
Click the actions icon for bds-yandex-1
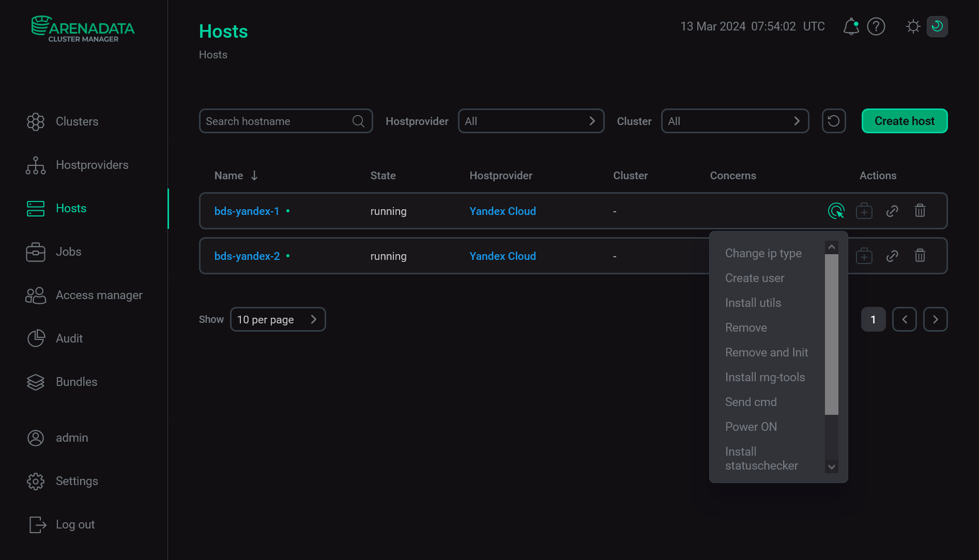(x=836, y=211)
